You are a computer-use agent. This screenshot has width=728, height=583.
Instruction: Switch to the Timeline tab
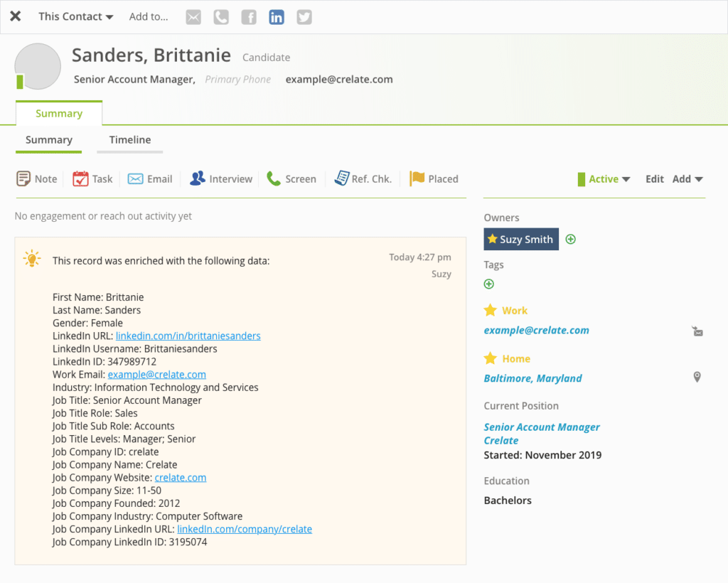[x=129, y=139]
